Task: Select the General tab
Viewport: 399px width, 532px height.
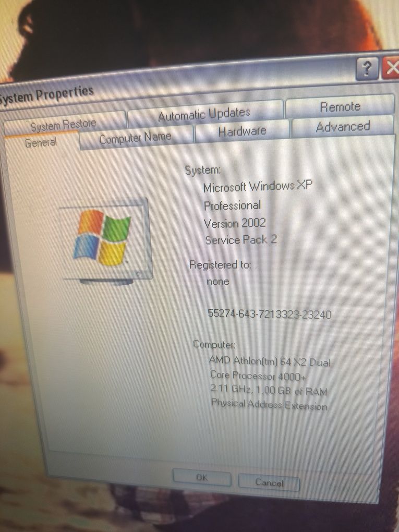Action: pos(41,143)
